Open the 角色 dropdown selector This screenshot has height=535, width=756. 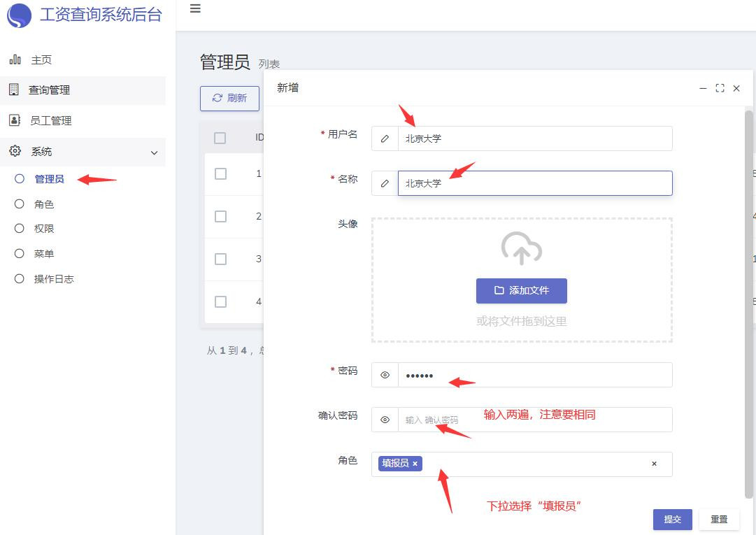pos(532,464)
